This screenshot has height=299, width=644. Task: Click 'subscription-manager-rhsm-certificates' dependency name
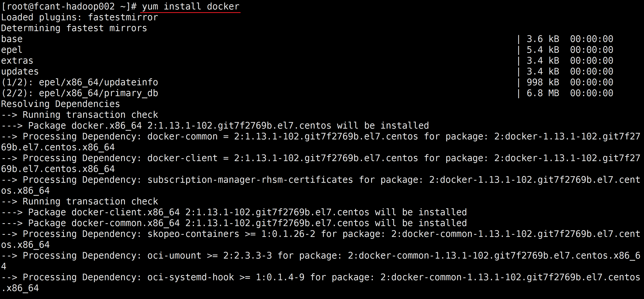coord(250,180)
